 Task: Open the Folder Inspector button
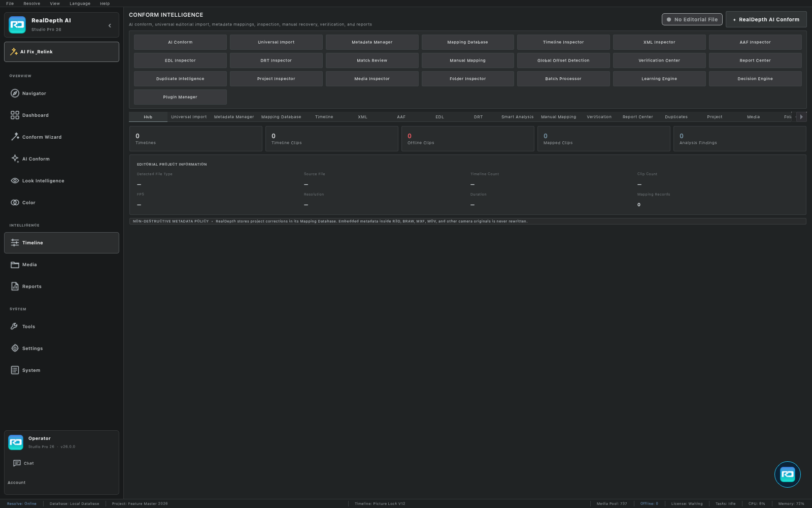click(468, 79)
